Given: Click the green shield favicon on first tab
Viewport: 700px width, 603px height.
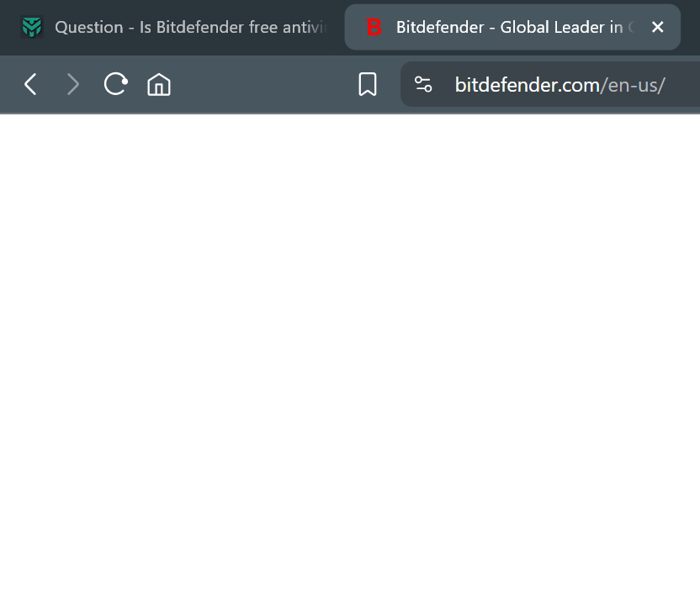Looking at the screenshot, I should [x=32, y=27].
